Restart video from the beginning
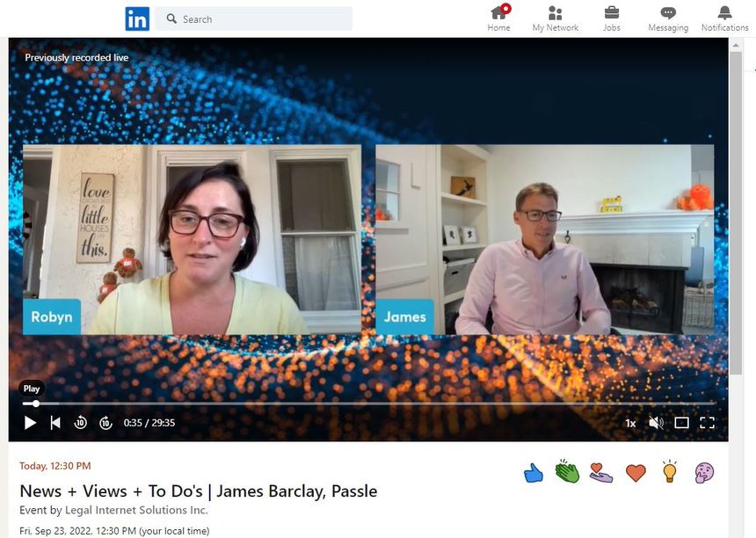 (x=55, y=423)
